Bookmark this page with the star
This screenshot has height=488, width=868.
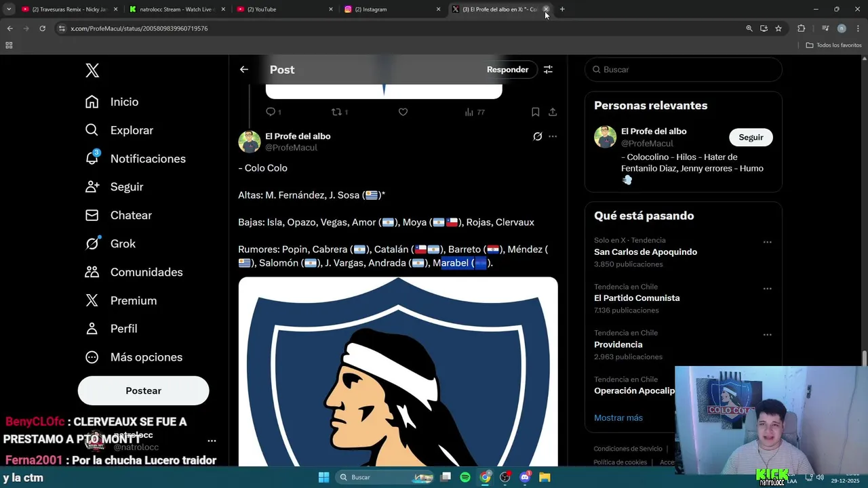(778, 28)
